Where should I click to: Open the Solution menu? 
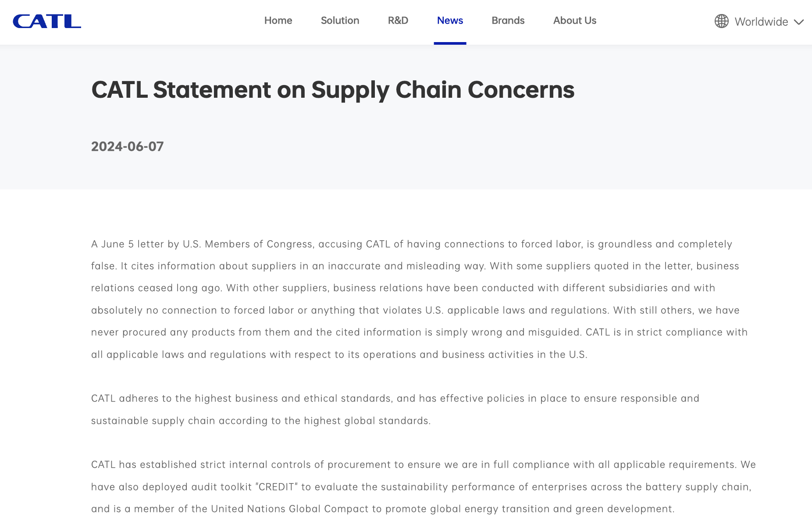pyautogui.click(x=340, y=21)
